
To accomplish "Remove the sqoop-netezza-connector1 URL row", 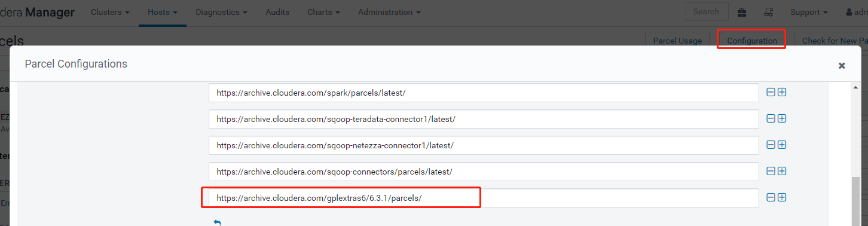I will (x=771, y=145).
